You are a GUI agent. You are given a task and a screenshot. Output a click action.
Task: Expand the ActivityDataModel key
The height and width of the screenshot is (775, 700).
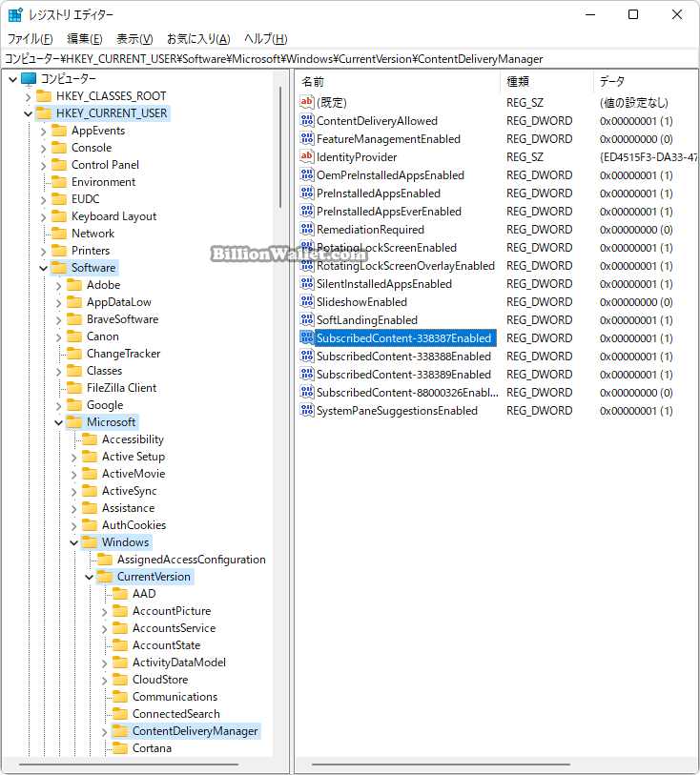point(104,663)
